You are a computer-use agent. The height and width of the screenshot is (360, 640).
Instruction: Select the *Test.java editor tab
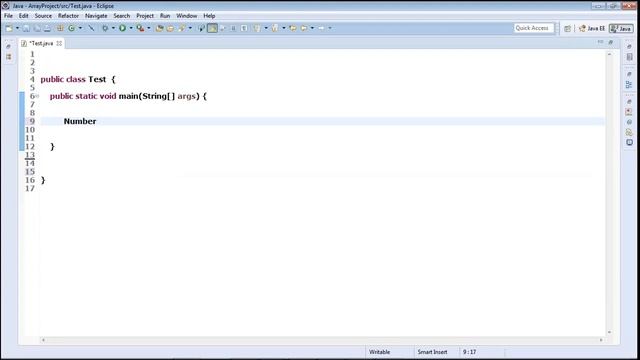click(x=41, y=43)
